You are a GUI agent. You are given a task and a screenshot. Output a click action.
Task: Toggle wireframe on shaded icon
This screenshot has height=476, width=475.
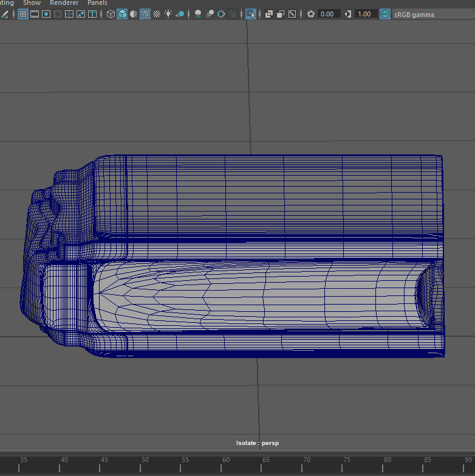click(x=145, y=14)
